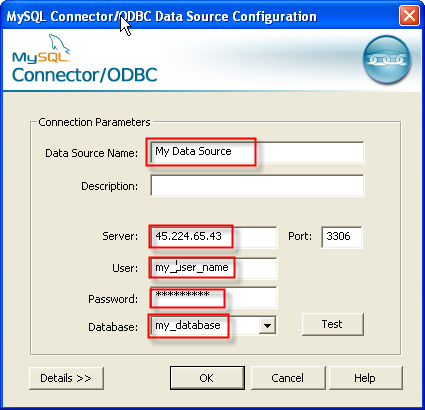Select the Server address field
425x410 pixels.
pyautogui.click(x=213, y=237)
